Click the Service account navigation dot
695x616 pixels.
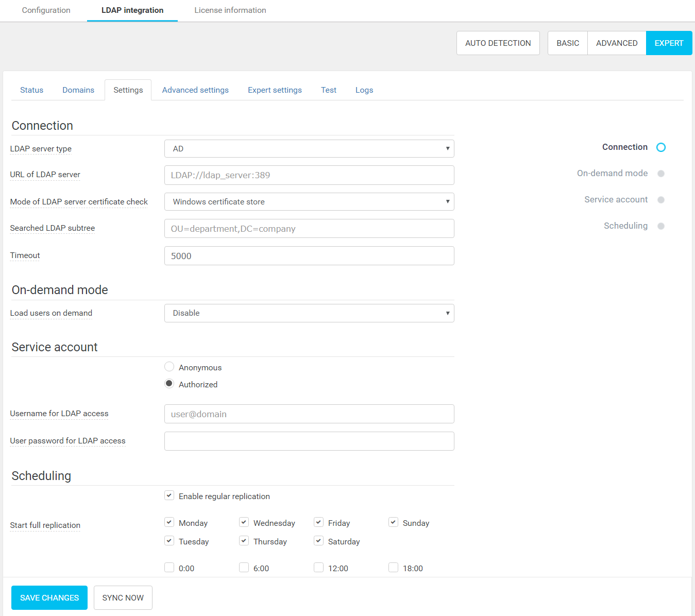point(660,200)
